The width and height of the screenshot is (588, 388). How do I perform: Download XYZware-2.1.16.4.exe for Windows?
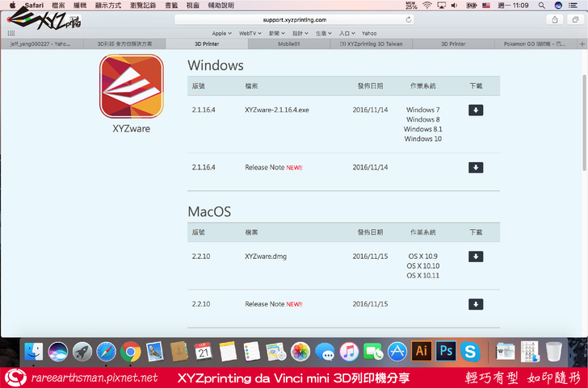pyautogui.click(x=476, y=110)
